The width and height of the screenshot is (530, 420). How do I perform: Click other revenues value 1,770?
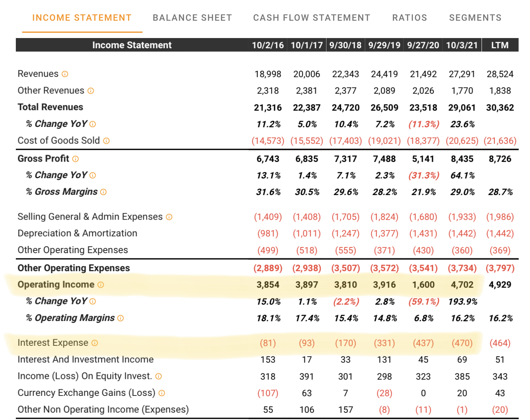coord(462,91)
